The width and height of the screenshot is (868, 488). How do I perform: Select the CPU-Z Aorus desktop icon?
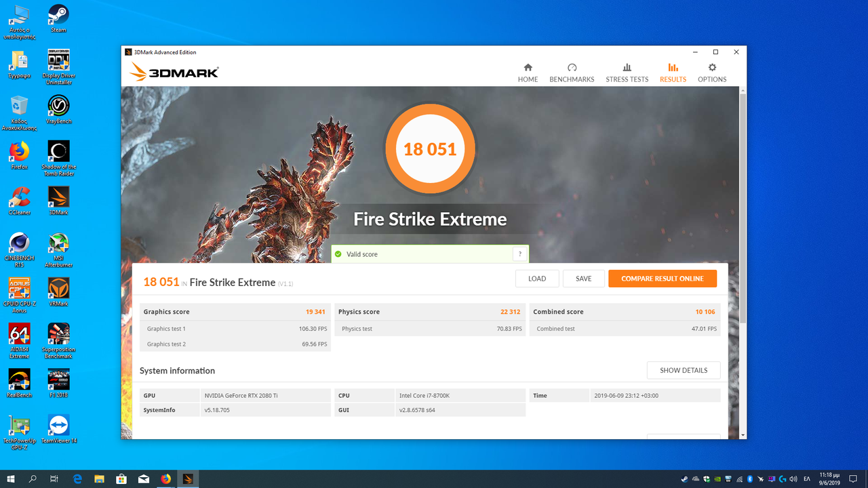(x=19, y=295)
